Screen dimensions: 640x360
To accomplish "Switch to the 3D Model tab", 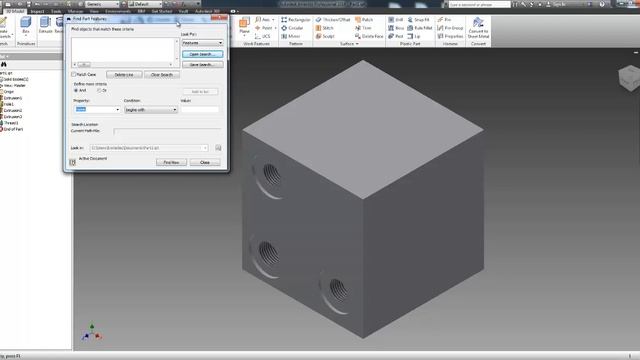I will click(x=15, y=11).
